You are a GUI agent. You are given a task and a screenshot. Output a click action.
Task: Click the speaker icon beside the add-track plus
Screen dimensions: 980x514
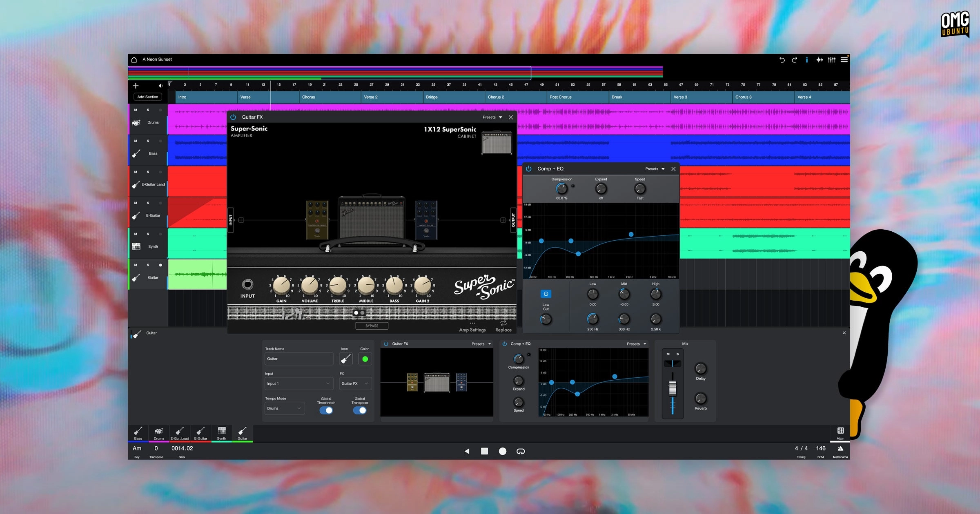[160, 86]
